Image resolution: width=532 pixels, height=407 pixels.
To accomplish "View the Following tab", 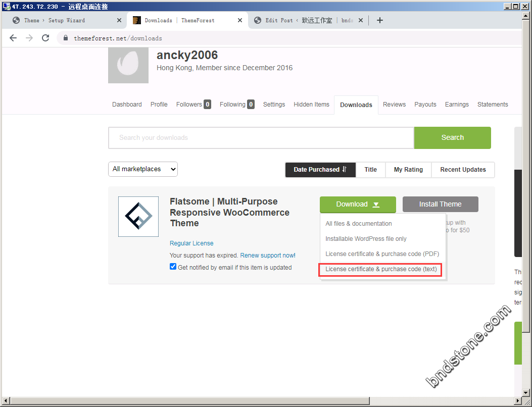I will [x=237, y=105].
